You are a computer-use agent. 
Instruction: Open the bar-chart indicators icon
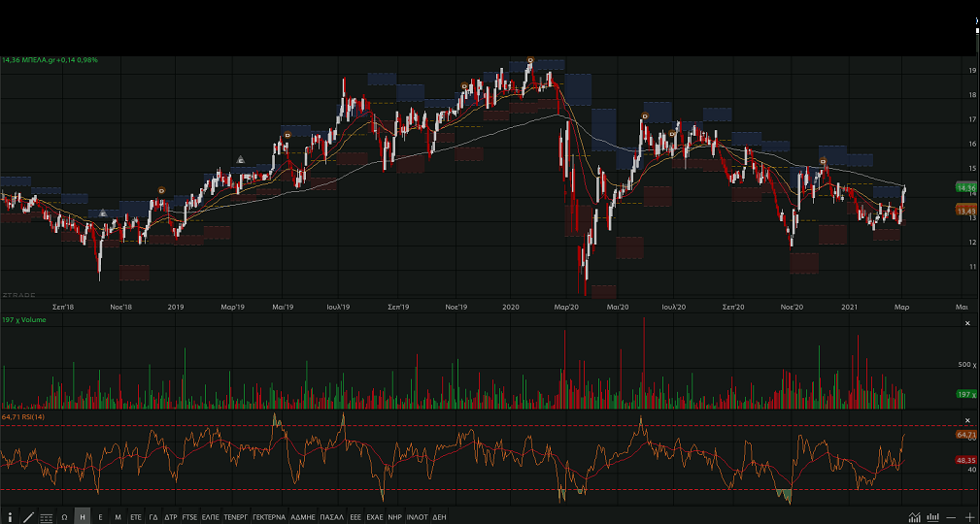933,517
